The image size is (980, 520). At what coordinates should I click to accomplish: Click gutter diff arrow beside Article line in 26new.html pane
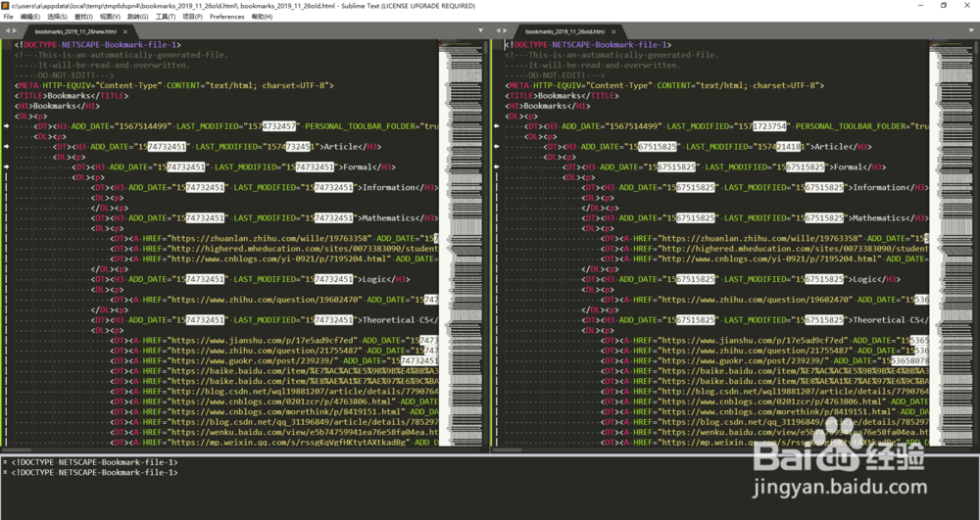tap(7, 147)
